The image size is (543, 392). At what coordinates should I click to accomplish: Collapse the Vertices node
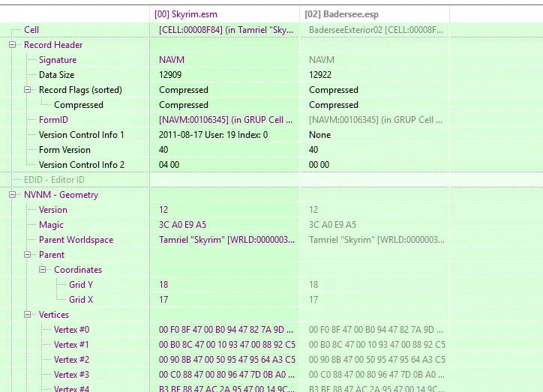pos(27,315)
